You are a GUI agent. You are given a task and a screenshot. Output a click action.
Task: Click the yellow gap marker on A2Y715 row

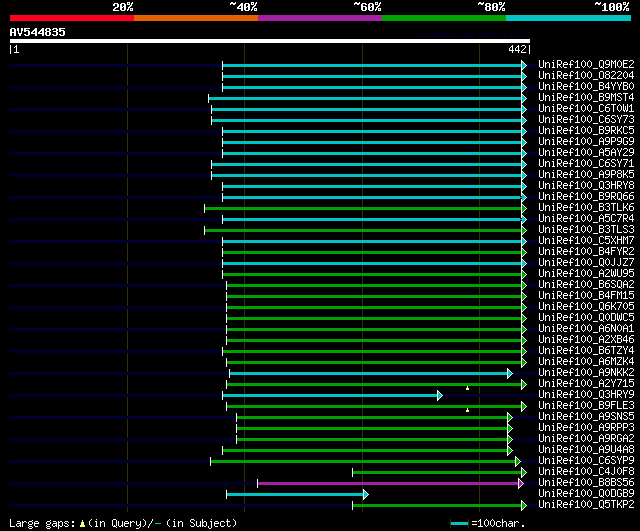click(x=467, y=388)
